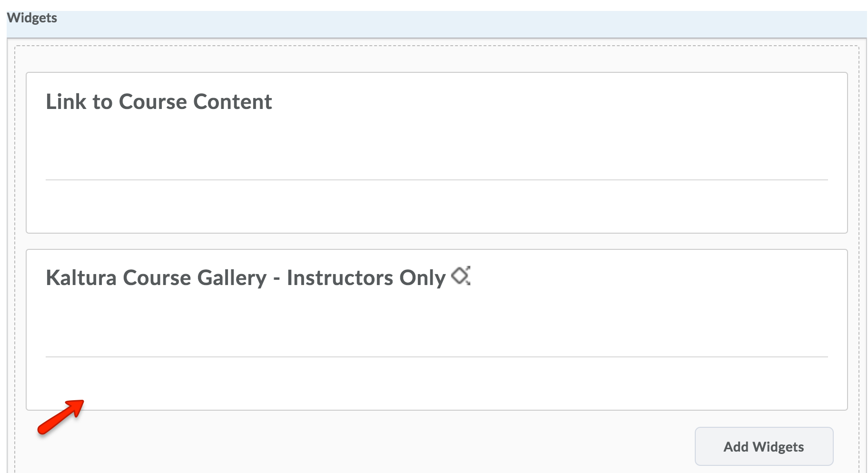Click the body area under Link to Course Content divider
Image resolution: width=868 pixels, height=473 pixels.
pos(436,206)
